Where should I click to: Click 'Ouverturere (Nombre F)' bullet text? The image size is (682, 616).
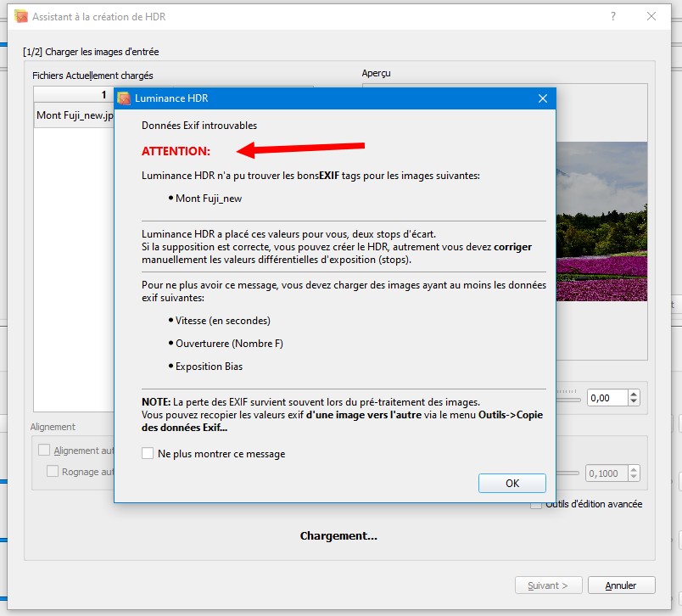click(x=229, y=344)
